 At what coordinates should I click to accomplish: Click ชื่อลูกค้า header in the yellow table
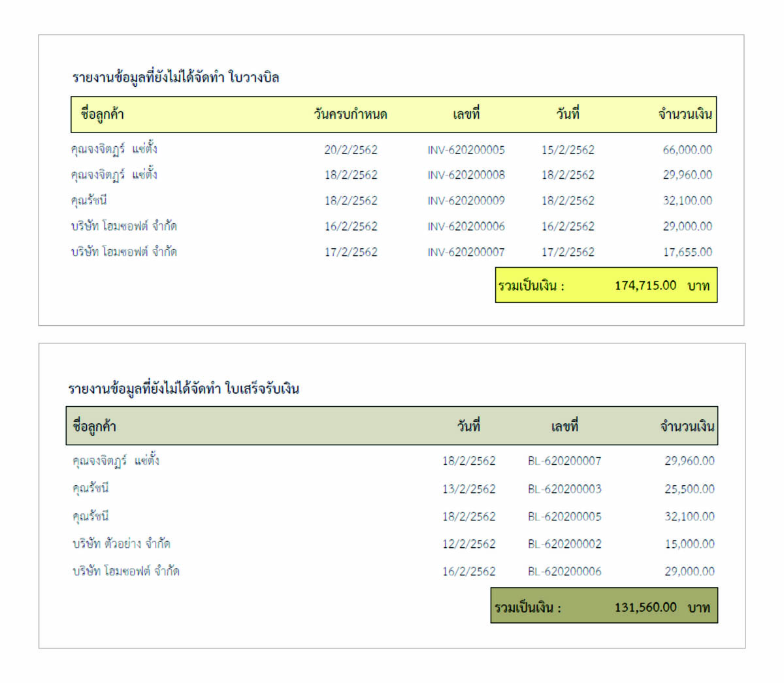[102, 114]
